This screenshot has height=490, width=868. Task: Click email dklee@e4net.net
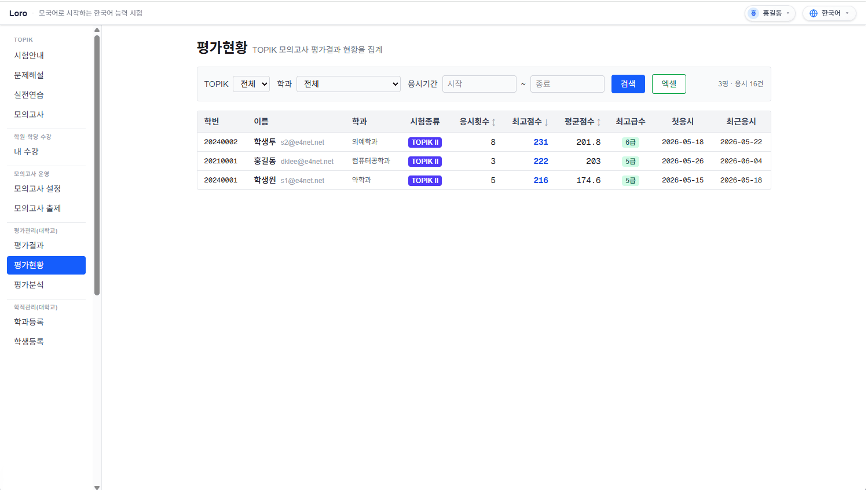click(307, 162)
